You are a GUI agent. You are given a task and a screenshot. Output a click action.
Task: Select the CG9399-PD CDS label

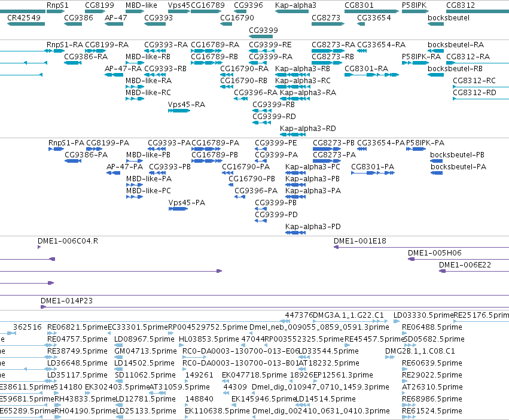(x=276, y=214)
